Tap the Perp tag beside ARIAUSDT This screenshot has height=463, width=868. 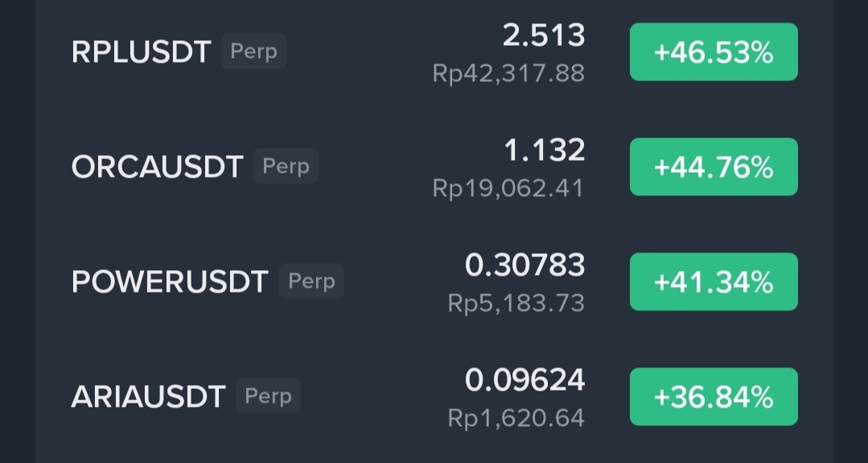[x=269, y=396]
